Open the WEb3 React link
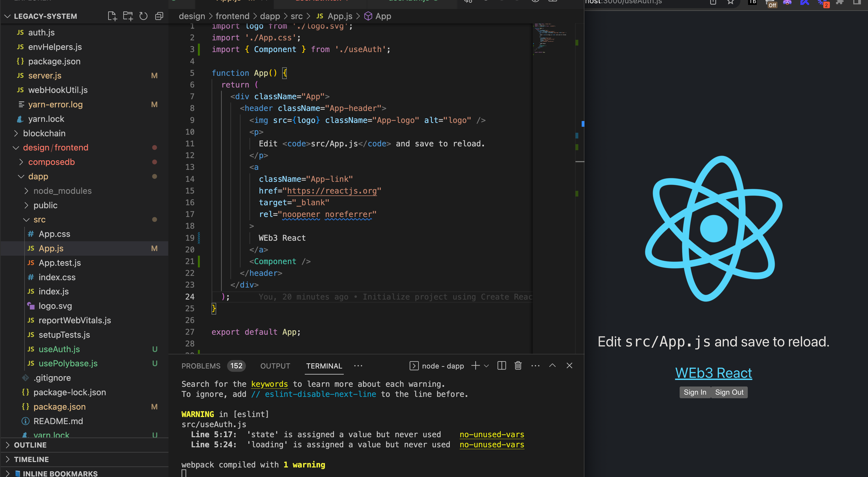The image size is (868, 477). coord(713,373)
